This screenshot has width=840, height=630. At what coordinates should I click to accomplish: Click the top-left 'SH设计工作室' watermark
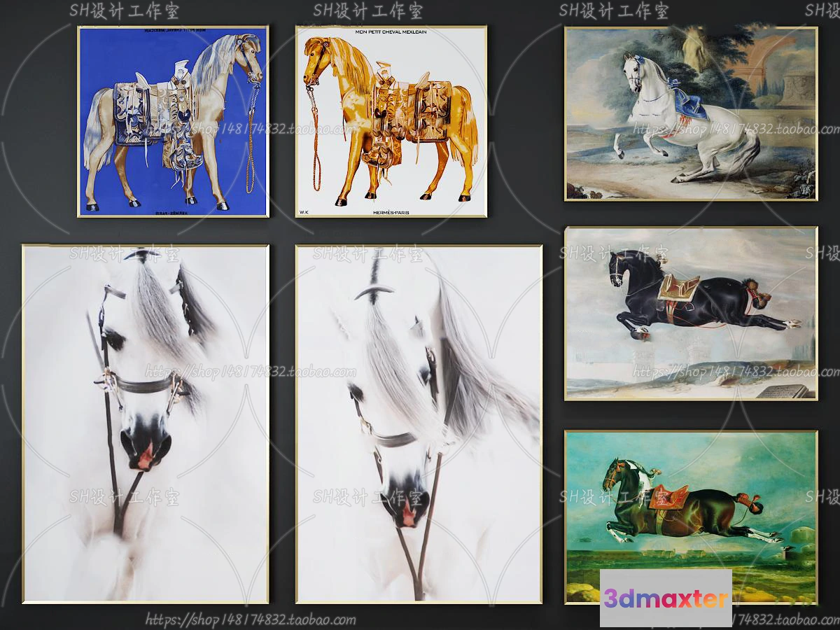[x=125, y=10]
